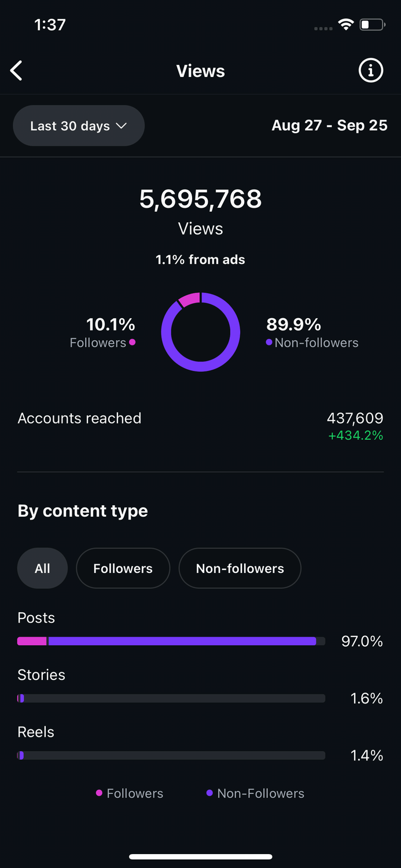Screen dimensions: 401x868
Task: Tap the chevron beside Last 30 days
Action: tap(122, 126)
